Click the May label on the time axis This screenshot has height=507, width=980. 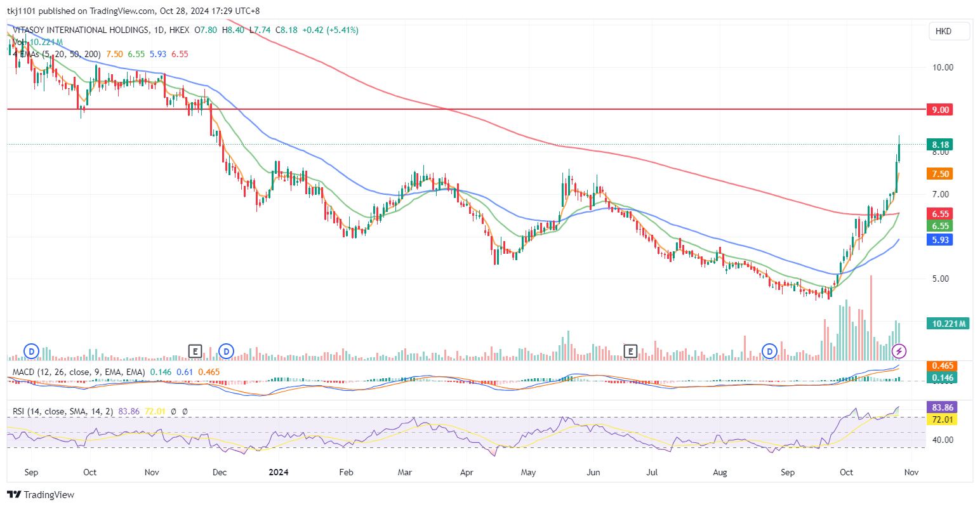(x=528, y=472)
